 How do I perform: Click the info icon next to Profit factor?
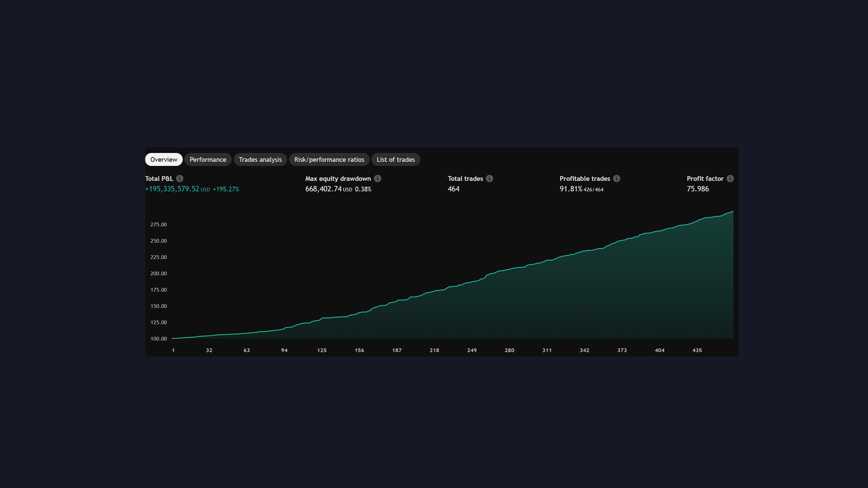pos(730,179)
